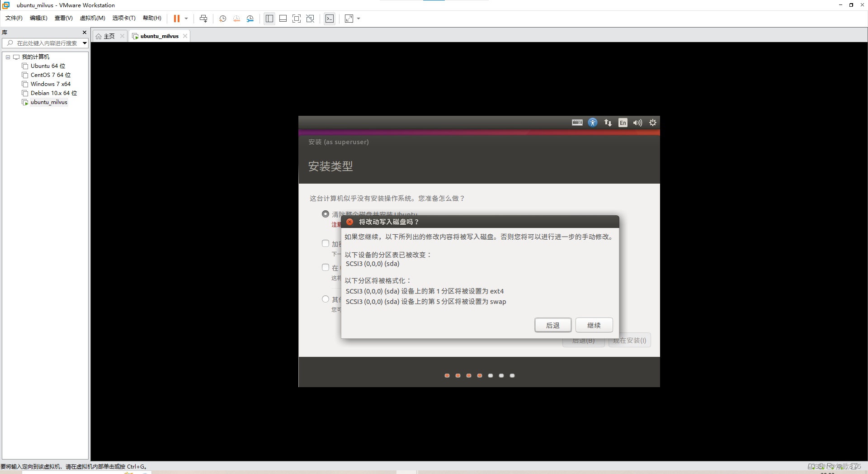Select the CentOS 7 64 位 virtual machine
The width and height of the screenshot is (868, 474).
(51, 75)
